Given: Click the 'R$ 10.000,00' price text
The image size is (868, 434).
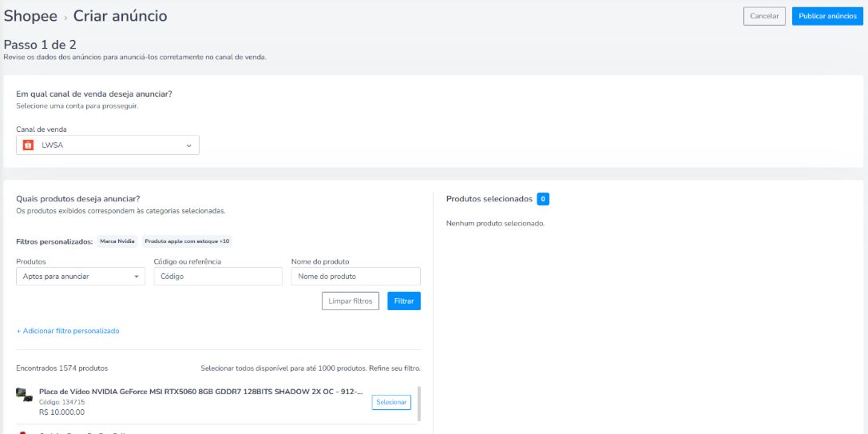Looking at the screenshot, I should tap(61, 412).
